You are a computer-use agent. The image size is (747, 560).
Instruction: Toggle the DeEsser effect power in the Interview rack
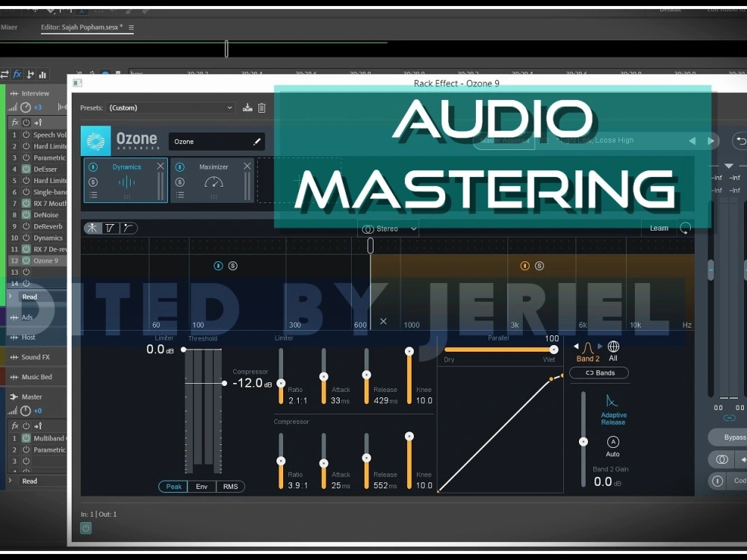click(26, 169)
